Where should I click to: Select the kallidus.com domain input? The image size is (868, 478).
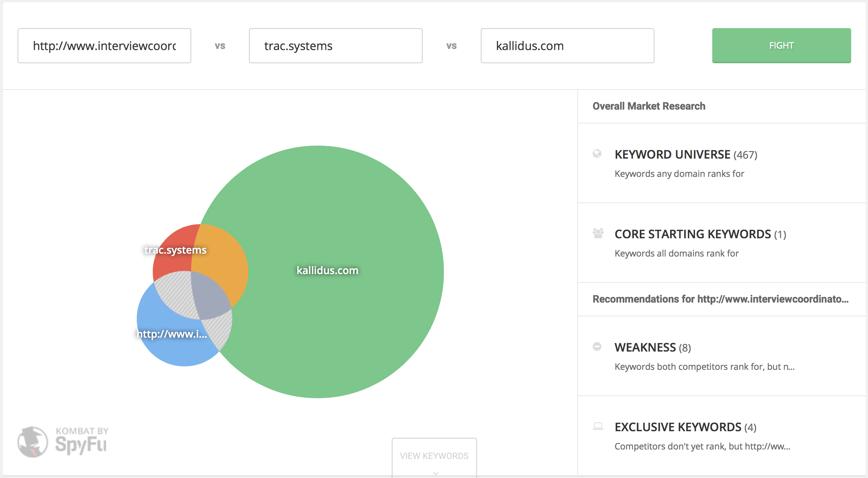click(x=567, y=46)
